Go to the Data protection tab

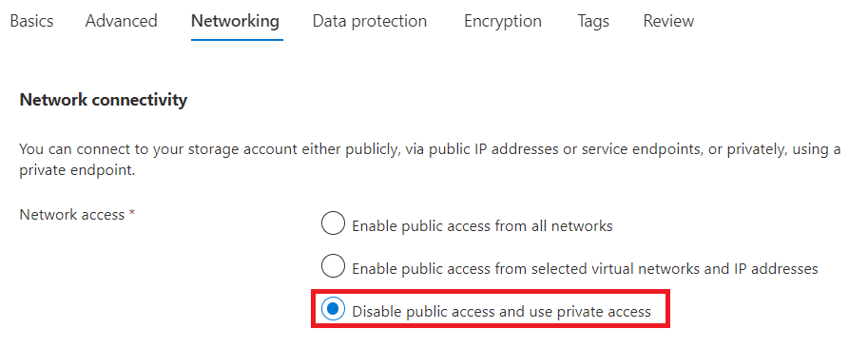point(370,21)
